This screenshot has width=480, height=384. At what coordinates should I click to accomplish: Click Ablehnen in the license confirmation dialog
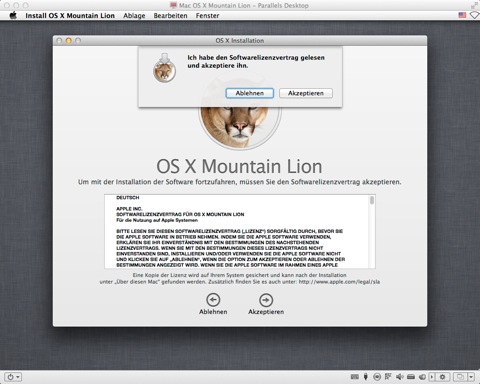(x=250, y=93)
